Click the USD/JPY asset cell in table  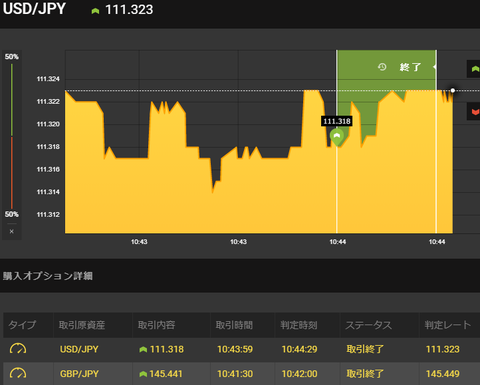tap(79, 349)
